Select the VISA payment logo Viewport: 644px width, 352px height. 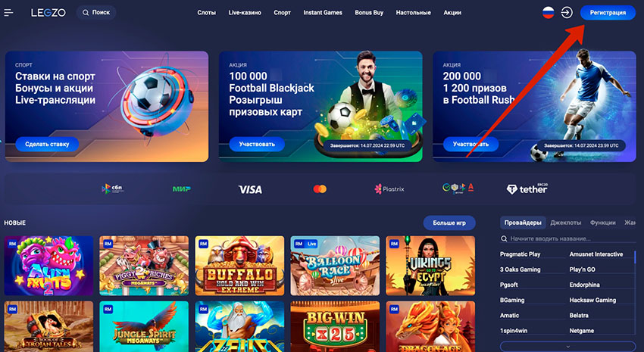point(250,189)
